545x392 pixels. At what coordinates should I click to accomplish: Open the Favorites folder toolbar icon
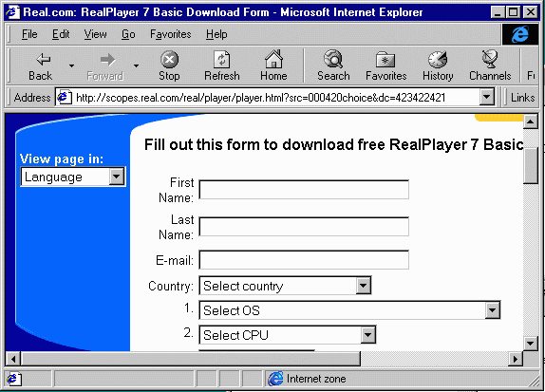pos(385,60)
